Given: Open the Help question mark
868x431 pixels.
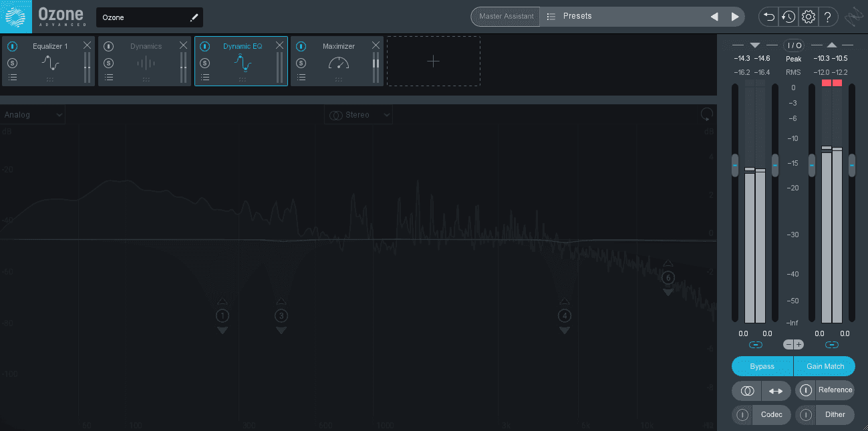Looking at the screenshot, I should pyautogui.click(x=827, y=17).
